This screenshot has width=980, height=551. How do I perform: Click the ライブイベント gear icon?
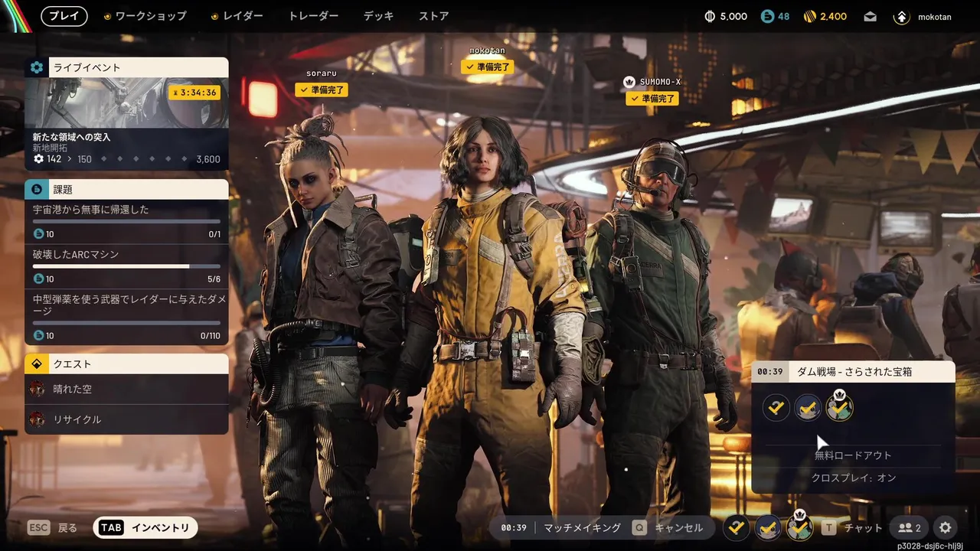coord(36,67)
